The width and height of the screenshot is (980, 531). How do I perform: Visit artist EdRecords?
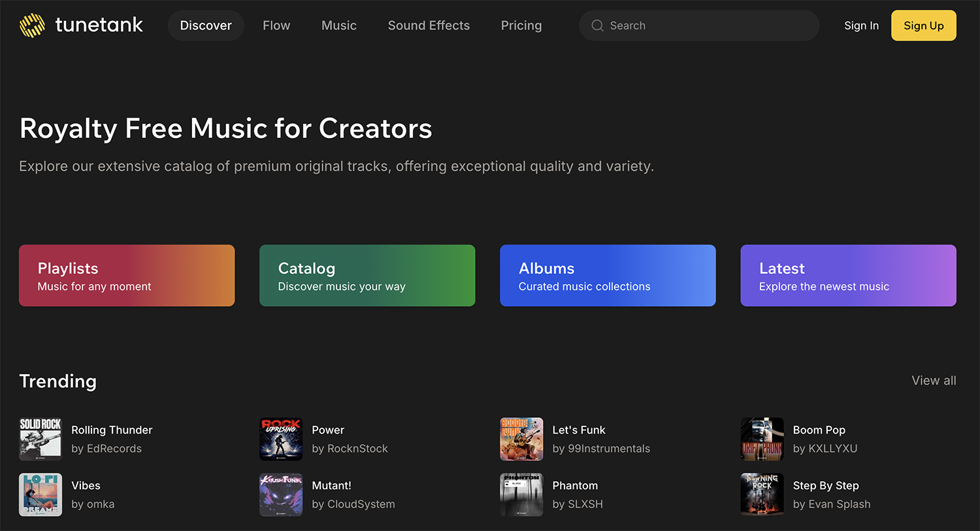[106, 449]
